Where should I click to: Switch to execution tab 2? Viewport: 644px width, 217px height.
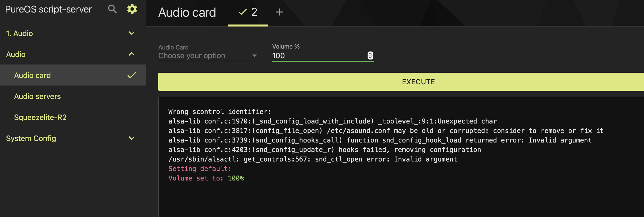click(x=248, y=12)
